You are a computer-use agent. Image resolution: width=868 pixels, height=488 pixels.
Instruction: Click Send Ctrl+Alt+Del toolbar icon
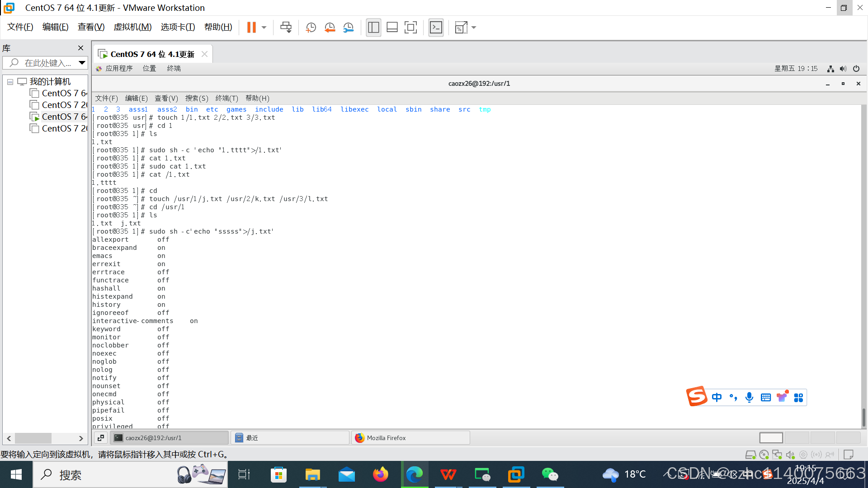286,28
